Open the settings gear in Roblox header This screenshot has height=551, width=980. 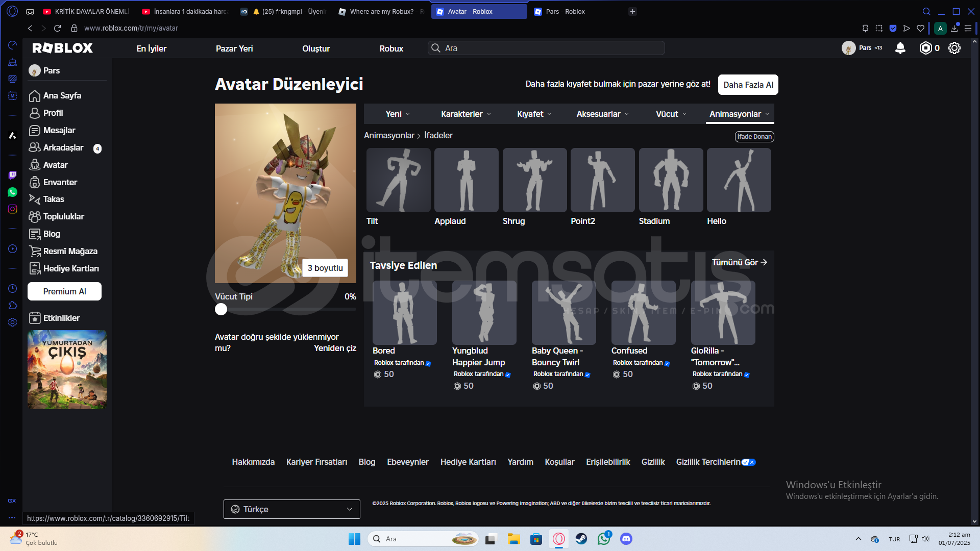(954, 48)
